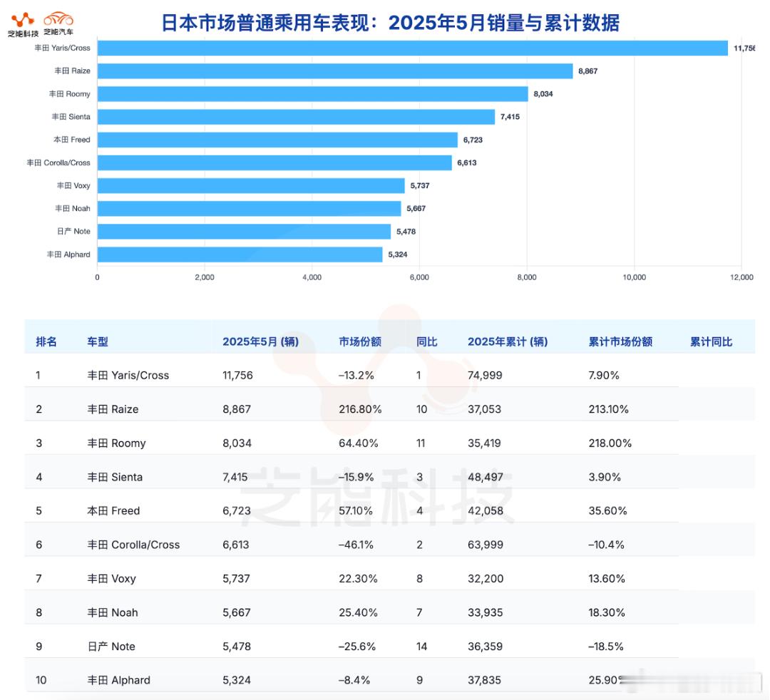The image size is (770, 700).
Task: Click the 6,613 bar value label
Action: click(x=466, y=163)
